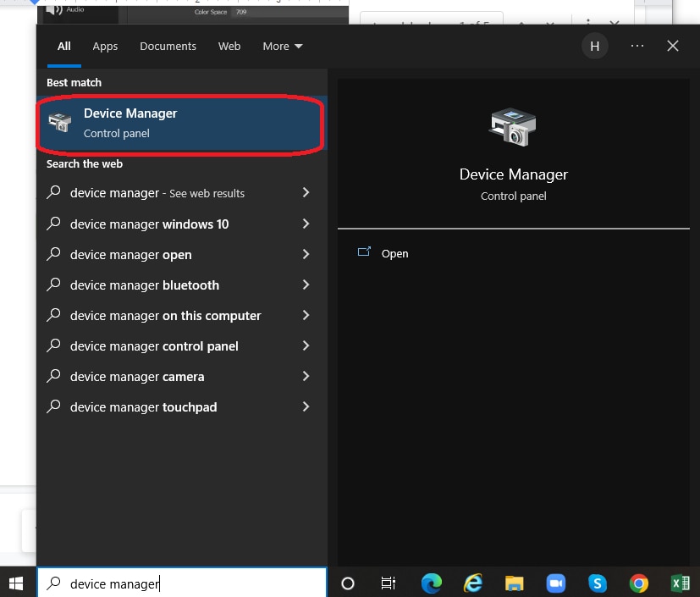
Task: Click search icon beside 'device manager control panel'
Action: (x=53, y=345)
